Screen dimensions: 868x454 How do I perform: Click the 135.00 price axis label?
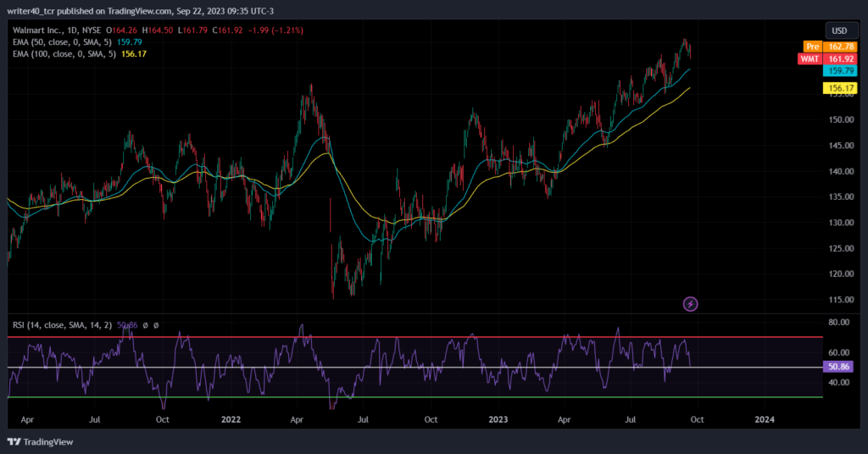click(x=841, y=197)
